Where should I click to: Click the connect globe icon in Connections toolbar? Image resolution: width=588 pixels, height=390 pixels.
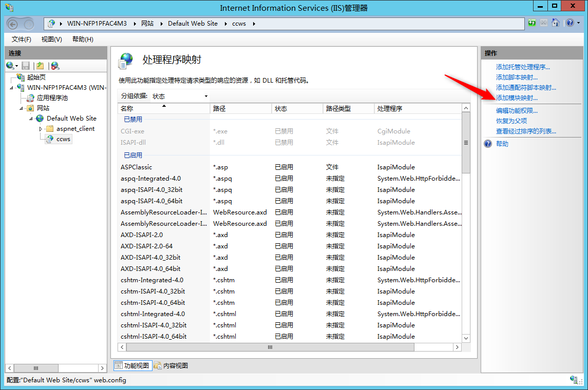click(10, 66)
